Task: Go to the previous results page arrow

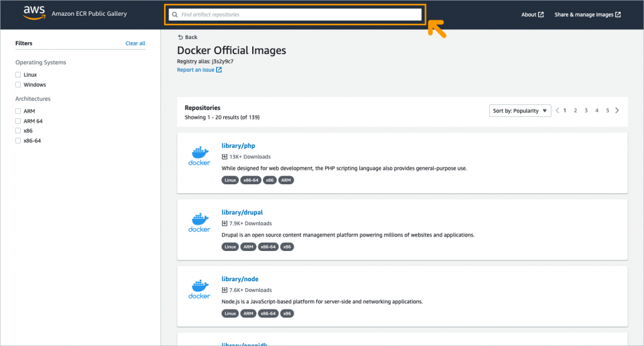Action: (557, 111)
